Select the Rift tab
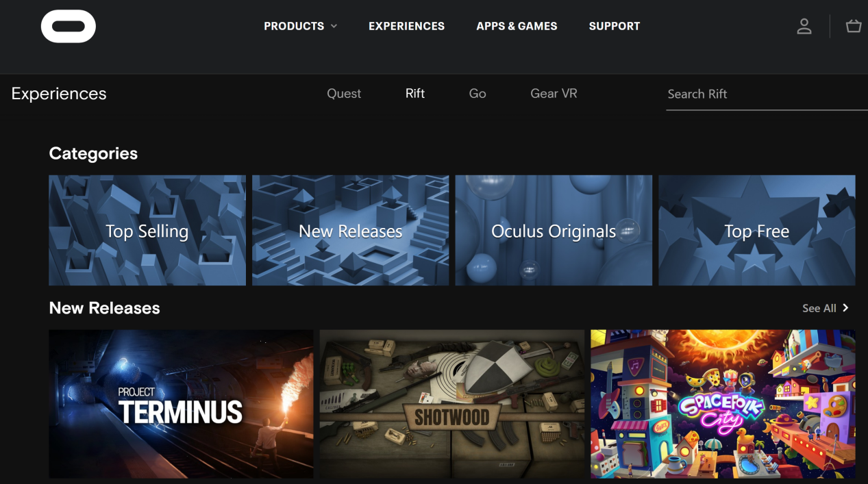The width and height of the screenshot is (868, 484). [415, 93]
